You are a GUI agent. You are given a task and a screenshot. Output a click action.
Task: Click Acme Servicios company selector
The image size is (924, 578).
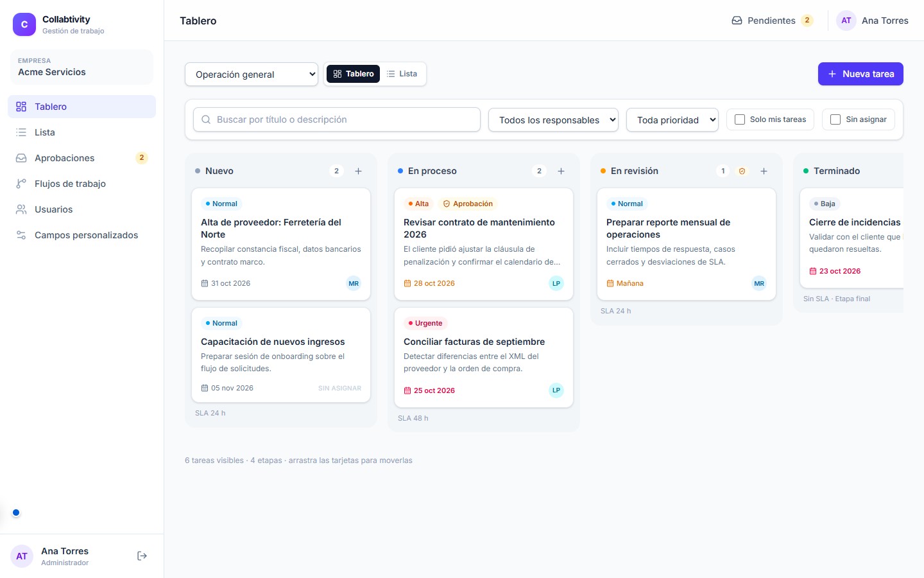point(81,67)
